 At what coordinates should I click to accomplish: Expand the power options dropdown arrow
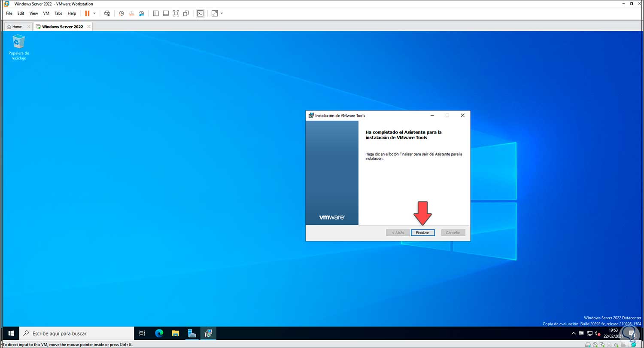(x=94, y=13)
